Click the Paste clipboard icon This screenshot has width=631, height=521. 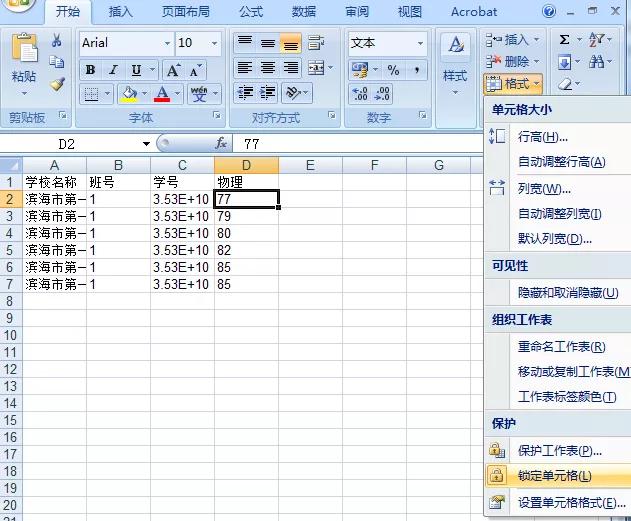point(24,49)
